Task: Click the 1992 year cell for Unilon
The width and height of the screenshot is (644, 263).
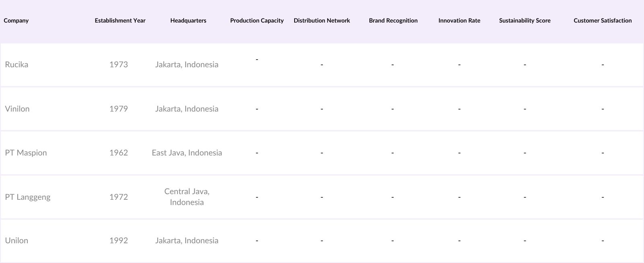Action: click(118, 240)
